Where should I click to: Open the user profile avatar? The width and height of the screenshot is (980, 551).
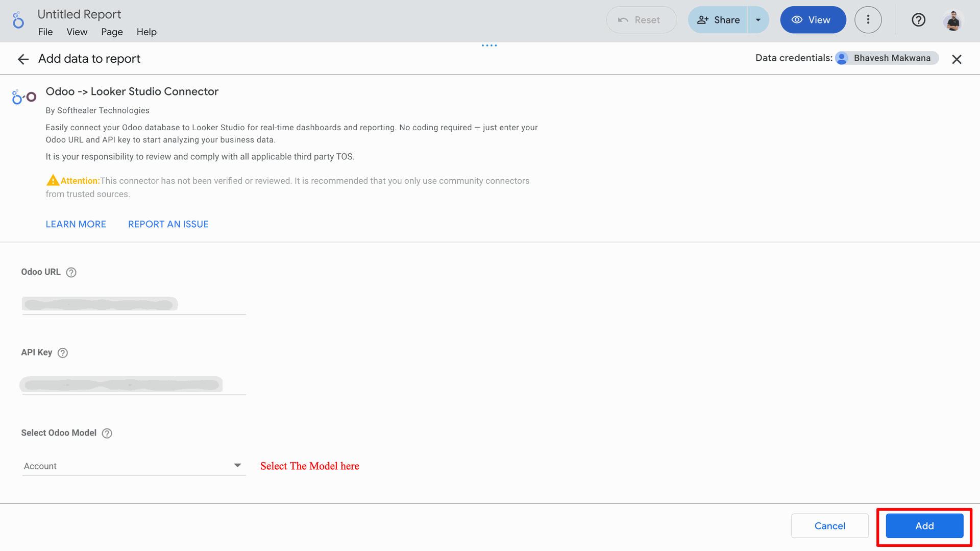point(952,20)
